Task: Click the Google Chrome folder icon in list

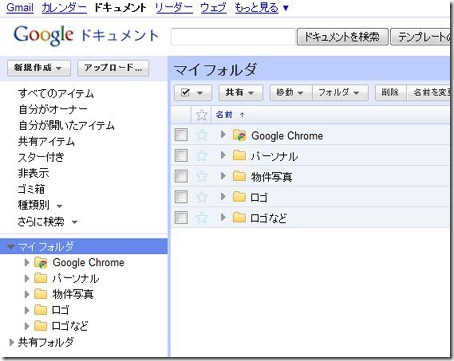Action: click(239, 135)
